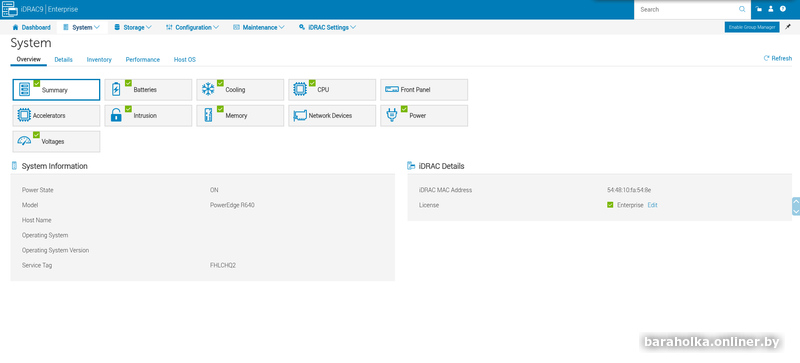Open the CPU tile
This screenshot has width=800, height=363.
[x=332, y=90]
